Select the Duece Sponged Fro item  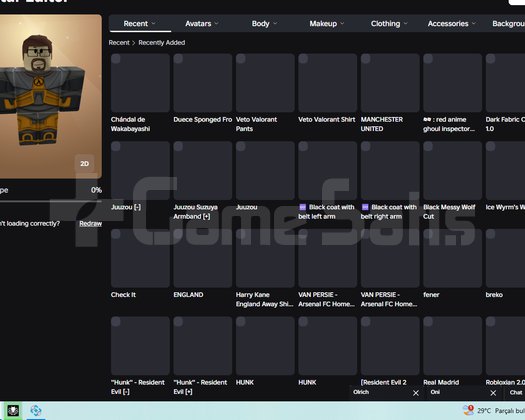[203, 83]
